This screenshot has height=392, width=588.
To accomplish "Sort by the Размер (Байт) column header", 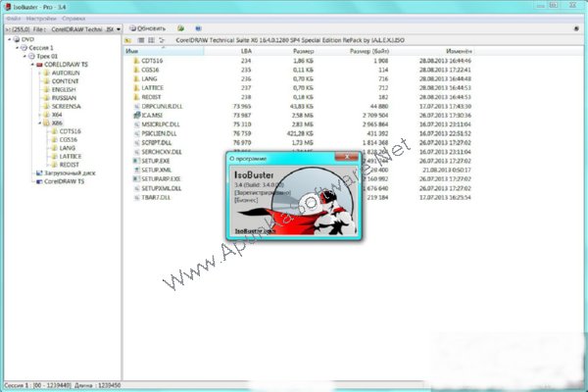I will click(x=369, y=51).
